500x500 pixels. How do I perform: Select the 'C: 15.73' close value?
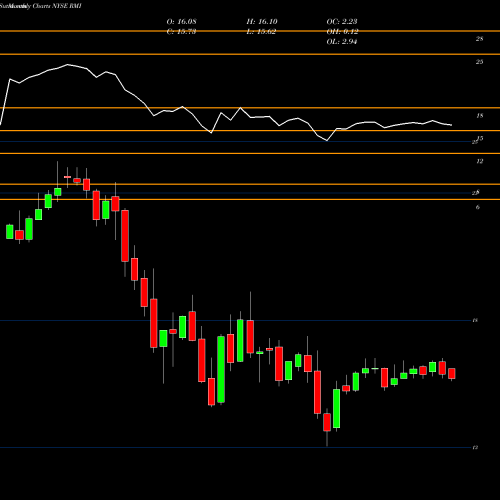tap(181, 32)
